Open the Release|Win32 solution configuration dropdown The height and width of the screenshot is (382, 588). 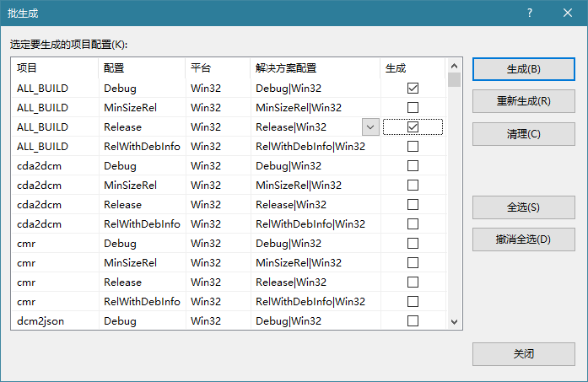coord(370,126)
